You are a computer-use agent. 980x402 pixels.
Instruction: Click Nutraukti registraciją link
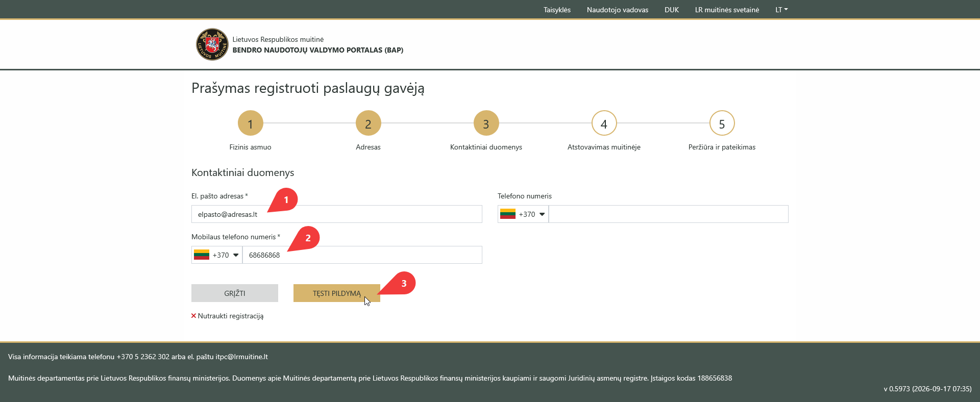pyautogui.click(x=231, y=316)
